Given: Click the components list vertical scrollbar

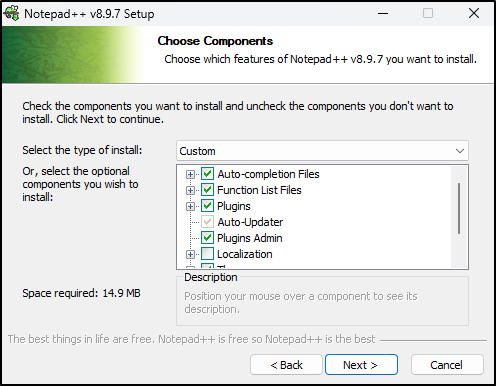Looking at the screenshot, I should [x=459, y=208].
